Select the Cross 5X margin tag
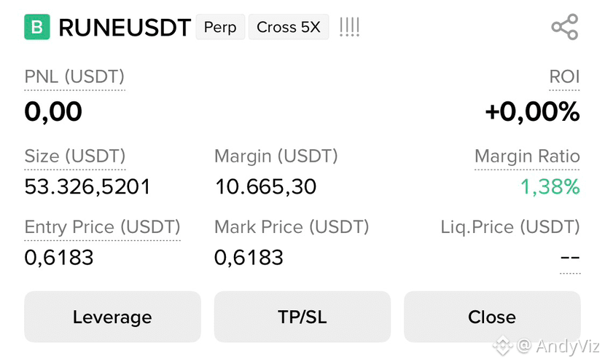The image size is (605, 364). (289, 27)
